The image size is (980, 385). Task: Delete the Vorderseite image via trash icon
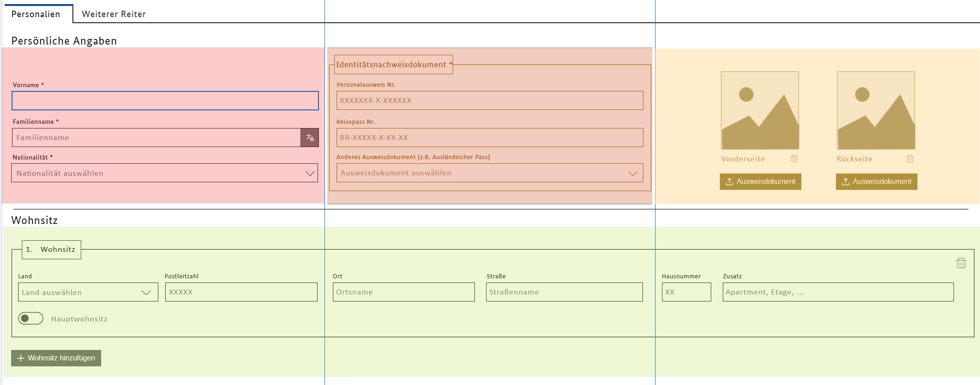[794, 159]
